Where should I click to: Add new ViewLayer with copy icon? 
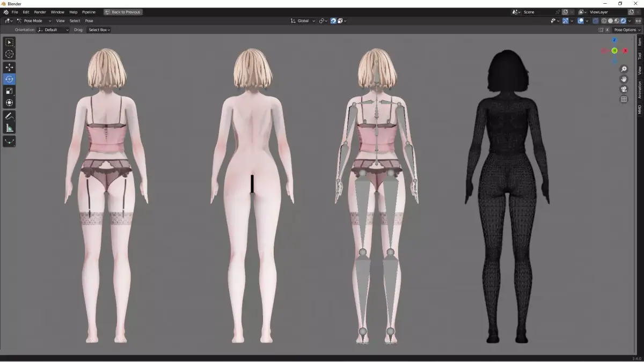[631, 12]
